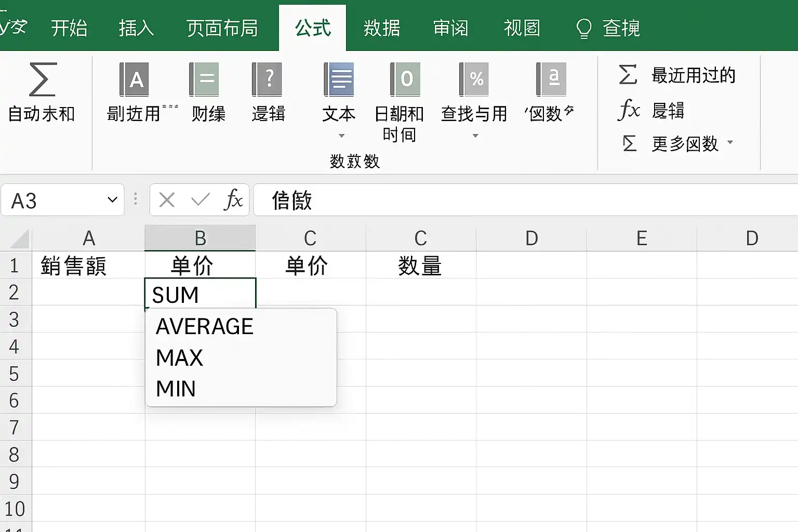Open the Logical functions question-mark icon
The width and height of the screenshot is (798, 532).
click(267, 79)
